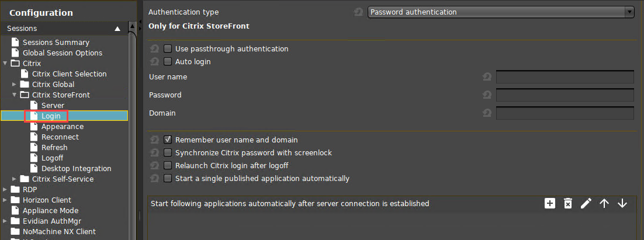Open Sessions Summary page
The width and height of the screenshot is (644, 240).
pyautogui.click(x=56, y=43)
